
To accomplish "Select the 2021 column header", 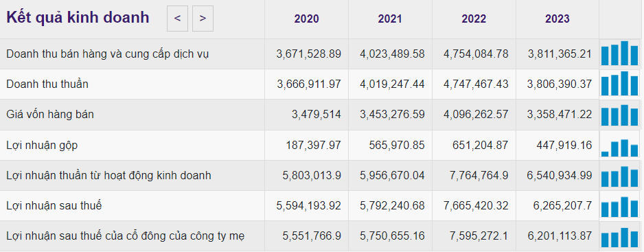I will [390, 19].
